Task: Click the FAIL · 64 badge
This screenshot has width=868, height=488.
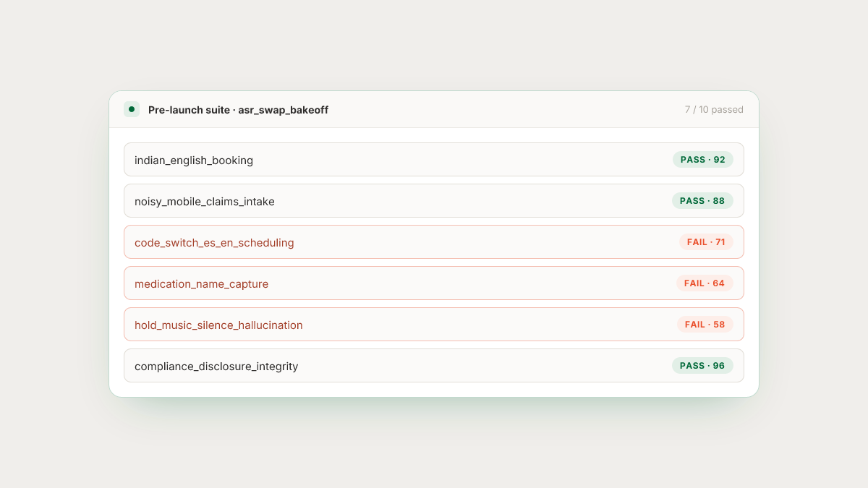Action: click(x=705, y=283)
